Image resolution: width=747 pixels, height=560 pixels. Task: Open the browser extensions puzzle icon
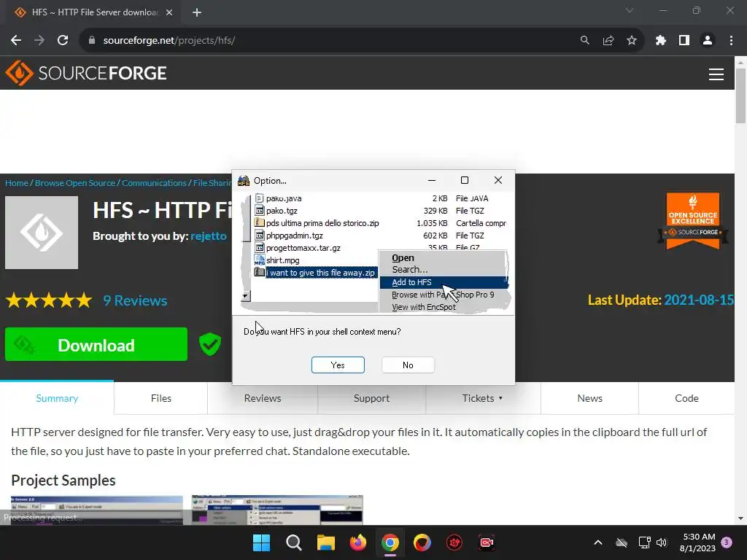coord(660,41)
